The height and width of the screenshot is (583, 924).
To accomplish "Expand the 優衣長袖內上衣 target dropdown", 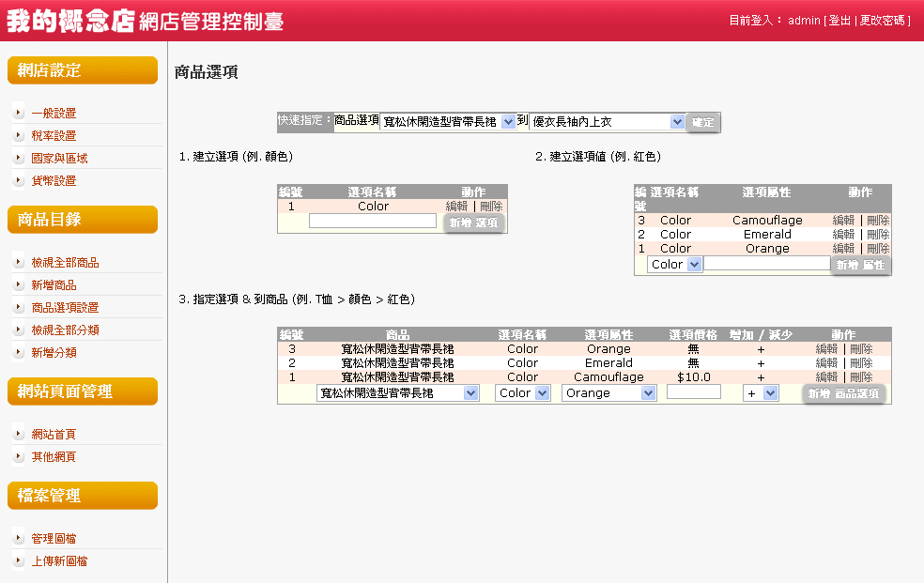I will coord(607,121).
